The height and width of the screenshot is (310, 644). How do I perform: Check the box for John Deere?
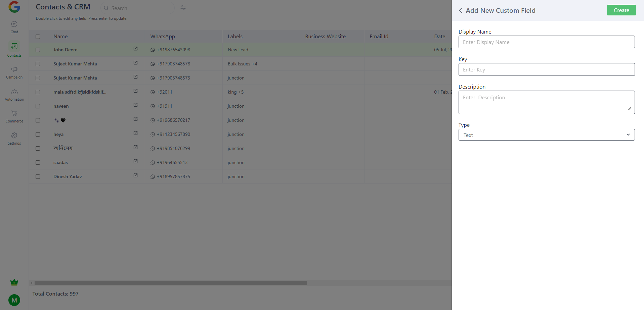click(38, 50)
